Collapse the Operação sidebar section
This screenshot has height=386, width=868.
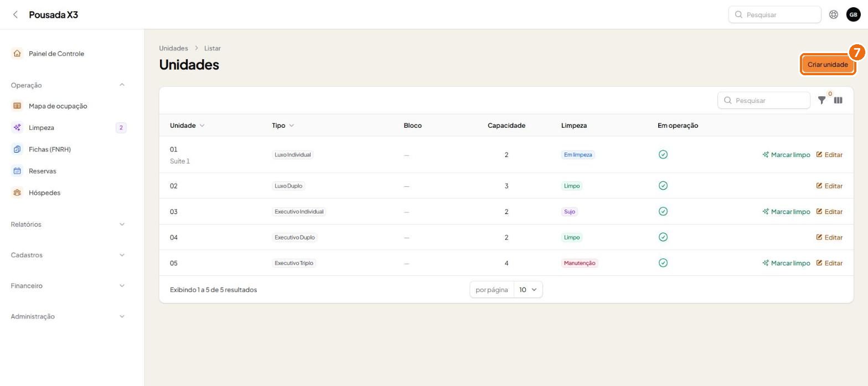[x=68, y=85]
